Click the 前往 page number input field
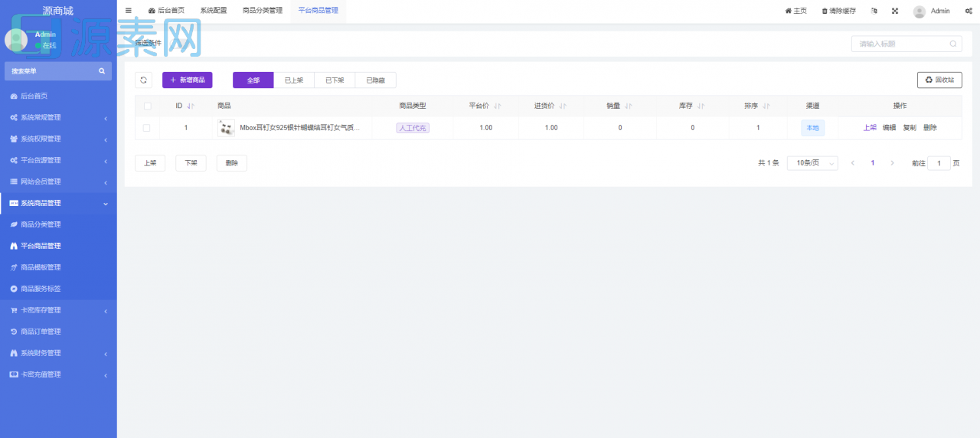Image resolution: width=980 pixels, height=438 pixels. pos(939,163)
